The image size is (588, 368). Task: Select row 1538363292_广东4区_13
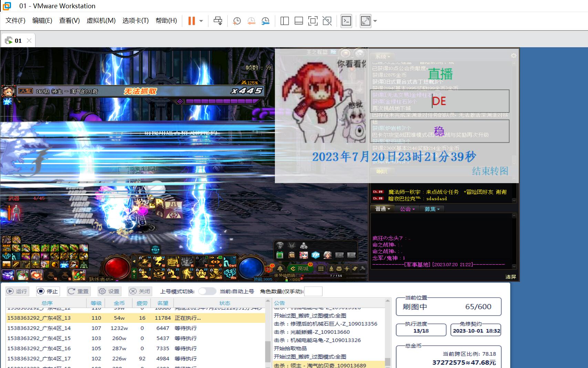[136, 318]
